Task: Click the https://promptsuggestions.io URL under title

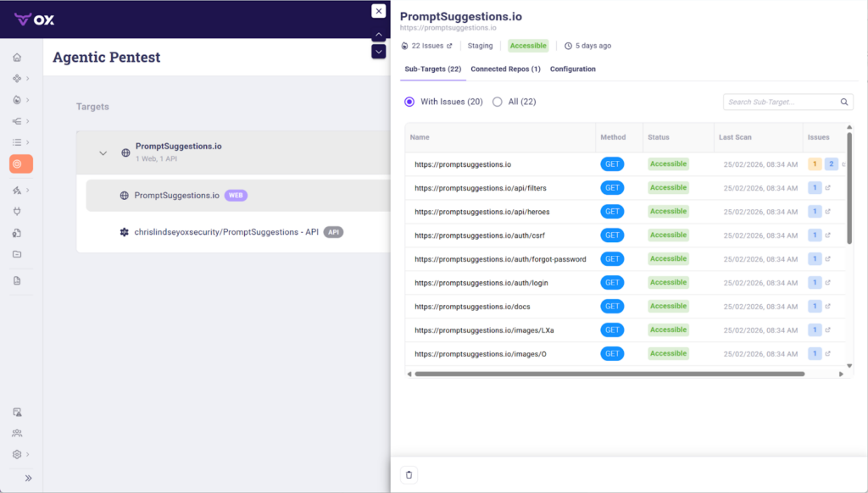Action: (448, 28)
